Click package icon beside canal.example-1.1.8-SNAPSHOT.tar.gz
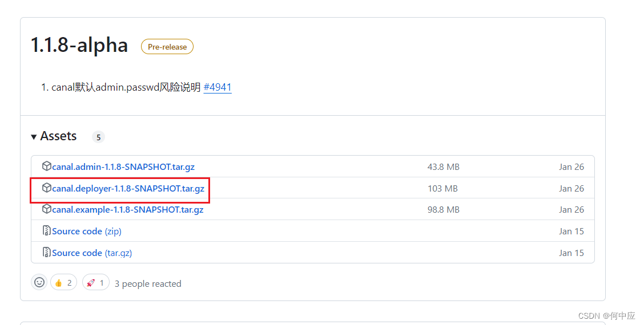Viewport: 644px width, 325px height. (46, 209)
